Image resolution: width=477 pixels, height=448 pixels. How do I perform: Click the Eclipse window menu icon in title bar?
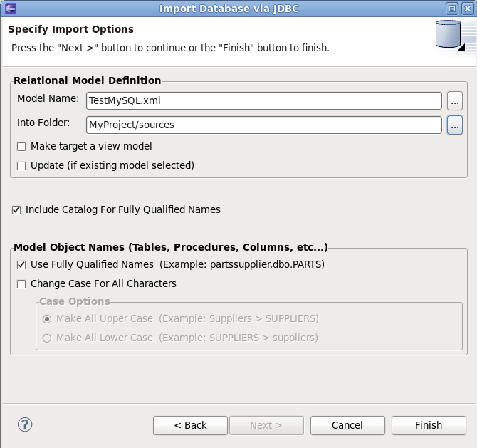point(8,9)
